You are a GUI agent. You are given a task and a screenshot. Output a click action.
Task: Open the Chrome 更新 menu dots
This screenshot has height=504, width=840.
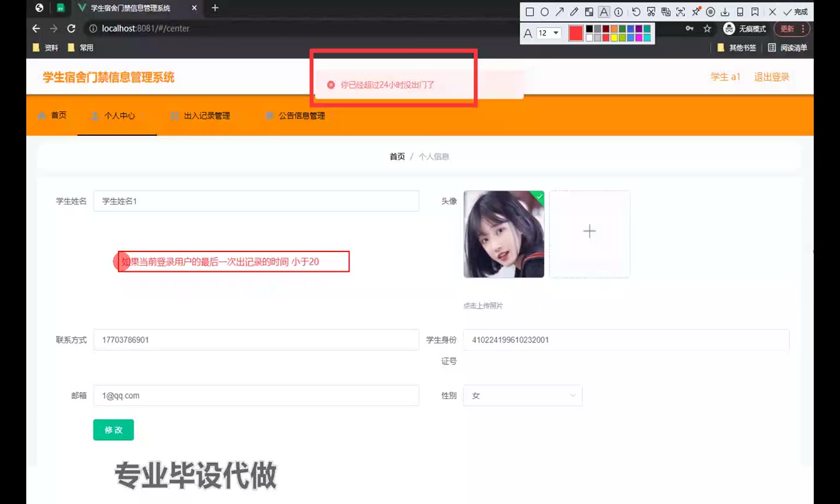tap(803, 29)
